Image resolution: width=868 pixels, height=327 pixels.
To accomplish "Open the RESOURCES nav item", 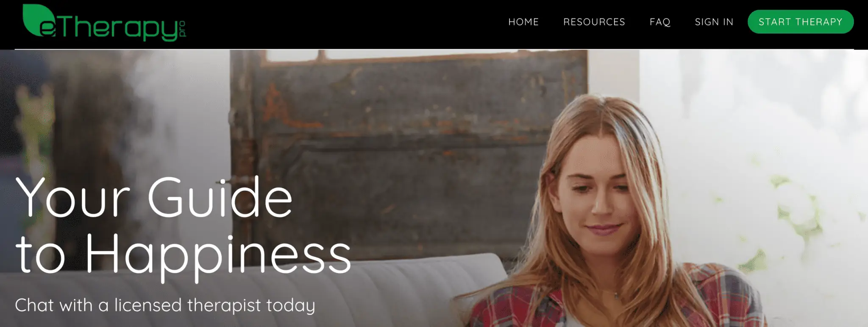I will 594,22.
